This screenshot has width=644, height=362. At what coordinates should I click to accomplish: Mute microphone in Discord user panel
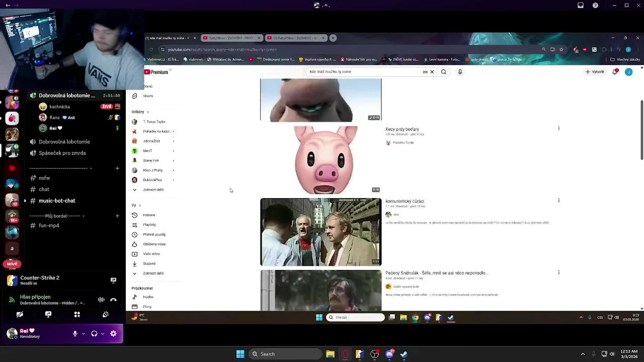click(x=75, y=333)
